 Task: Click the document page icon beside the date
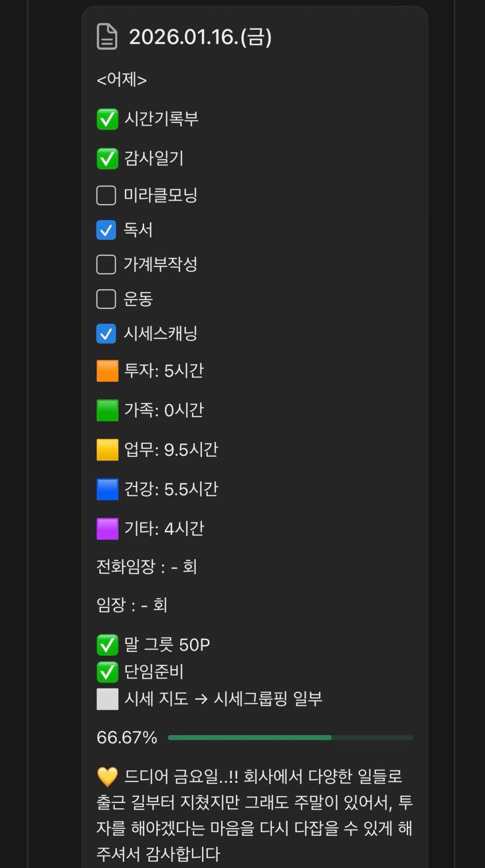click(107, 37)
